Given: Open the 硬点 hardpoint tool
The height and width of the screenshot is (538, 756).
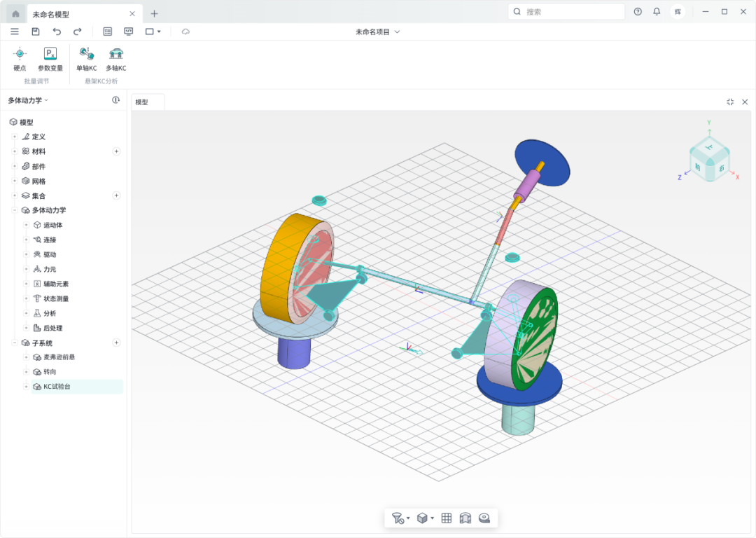Looking at the screenshot, I should [20, 58].
